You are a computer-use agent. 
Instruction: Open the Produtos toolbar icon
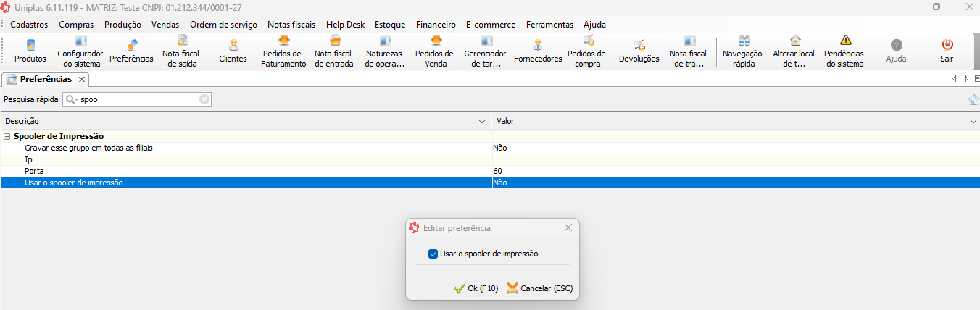(30, 51)
